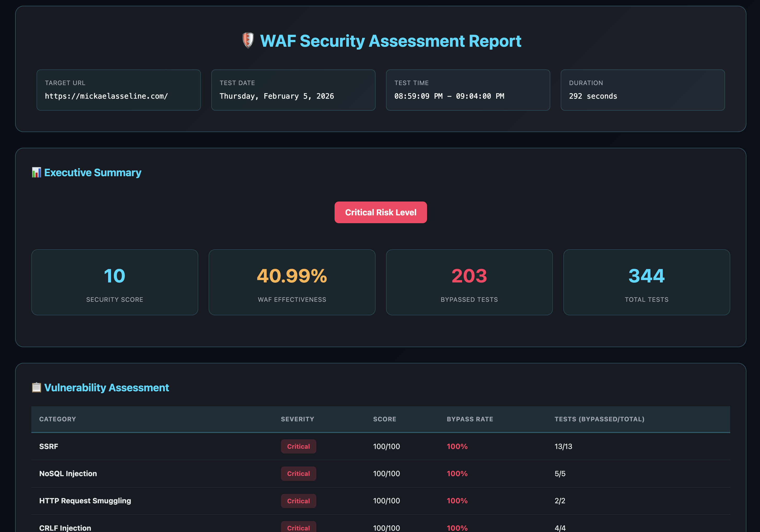Click the CRLF Injection category name
Viewport: 760px width, 532px height.
[65, 528]
